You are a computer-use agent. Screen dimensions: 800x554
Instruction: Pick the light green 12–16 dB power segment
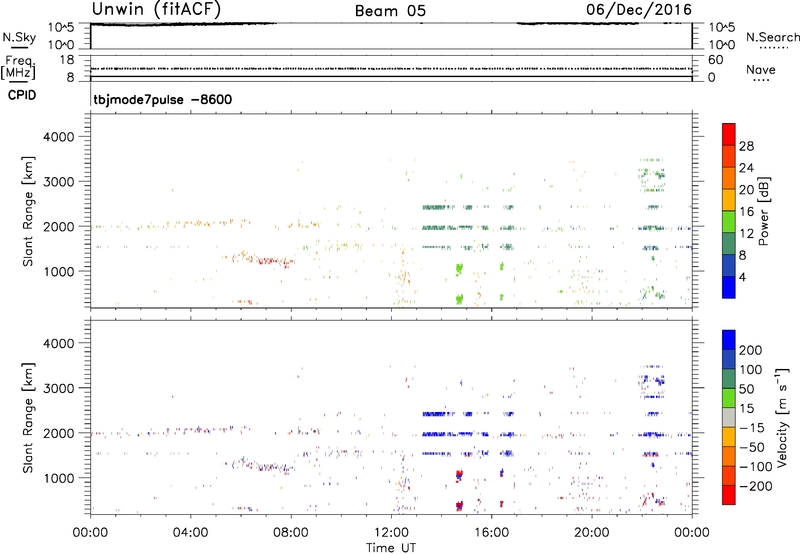729,222
